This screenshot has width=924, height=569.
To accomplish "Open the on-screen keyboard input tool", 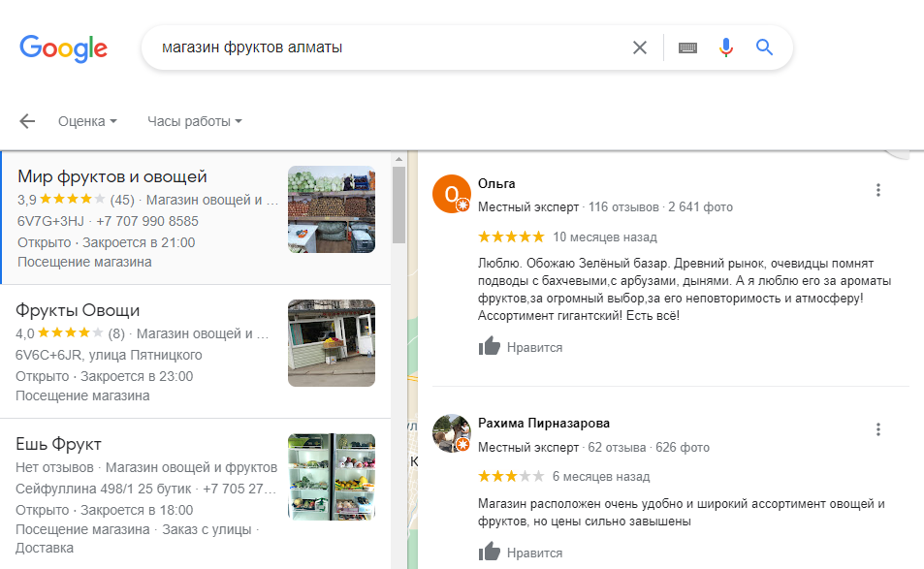I will pyautogui.click(x=687, y=47).
